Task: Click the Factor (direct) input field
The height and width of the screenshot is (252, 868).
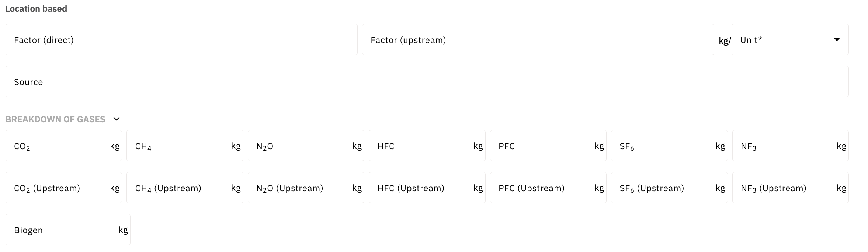Action: pos(181,40)
